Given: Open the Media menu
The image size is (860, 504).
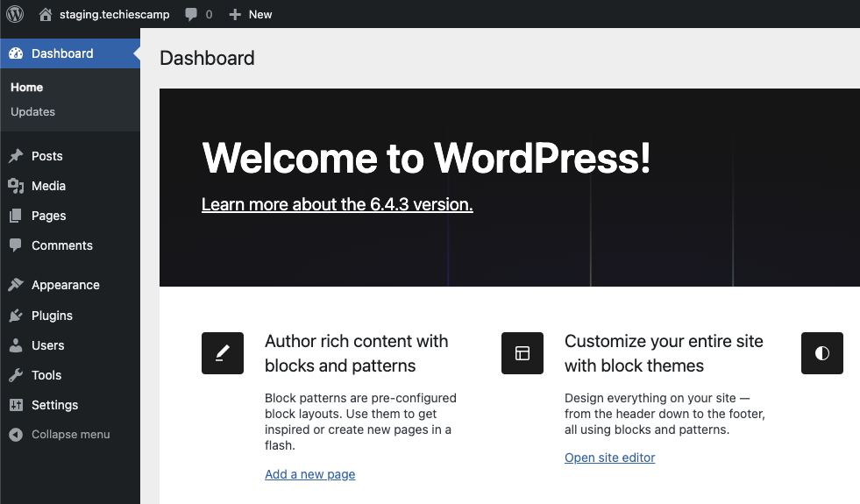Looking at the screenshot, I should click(48, 186).
